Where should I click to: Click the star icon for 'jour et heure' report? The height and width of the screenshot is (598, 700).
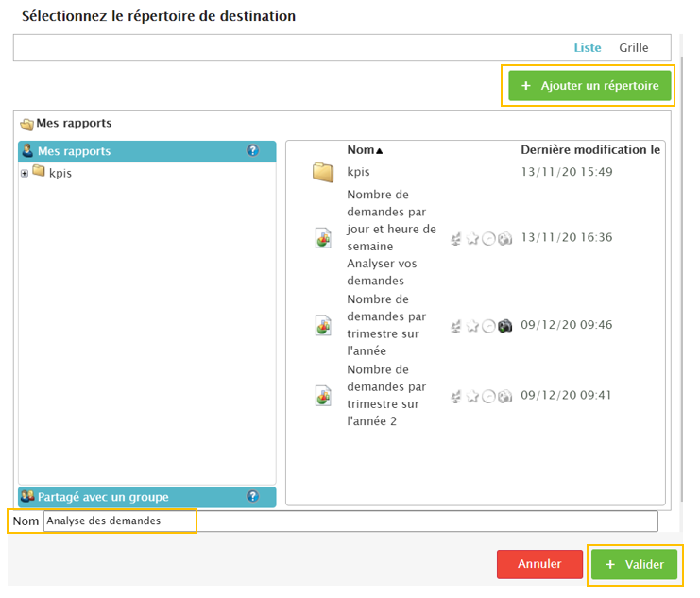[x=472, y=238]
